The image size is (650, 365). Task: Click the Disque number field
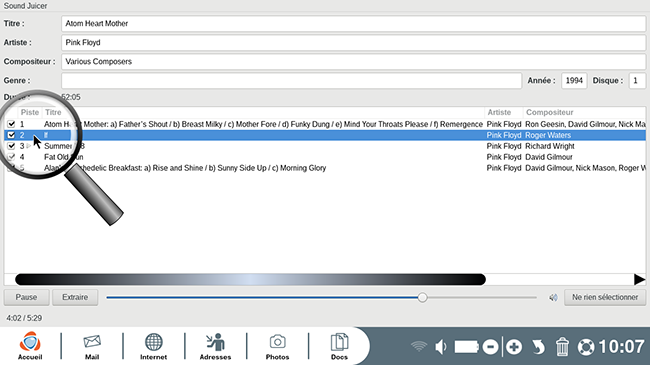coord(637,80)
